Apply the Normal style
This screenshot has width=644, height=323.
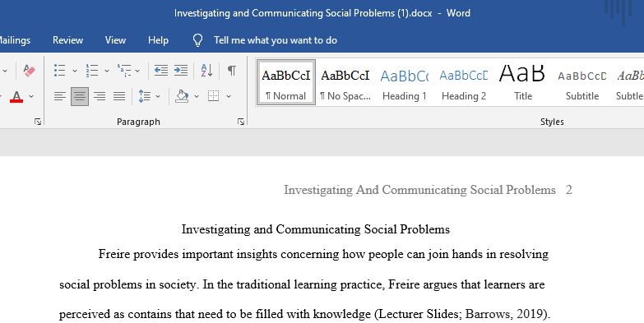coord(286,82)
